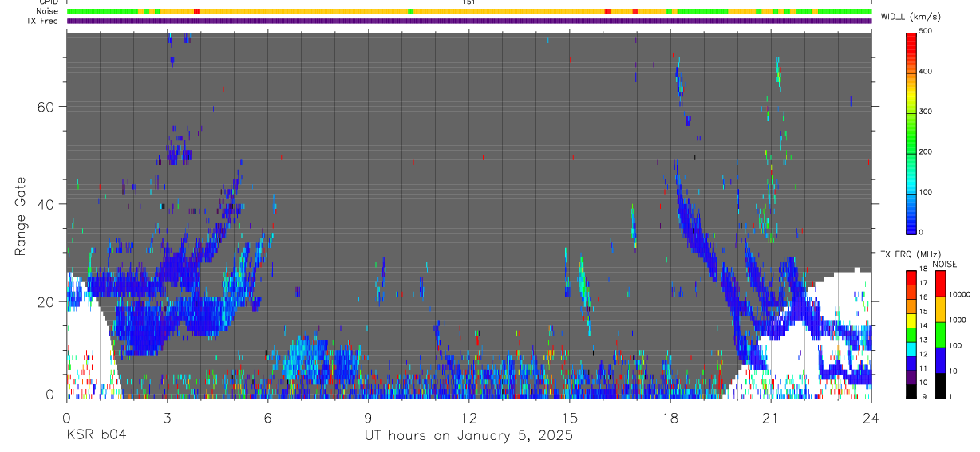The width and height of the screenshot is (980, 452).
Task: Click the TX Freq row label
Action: 44,21
